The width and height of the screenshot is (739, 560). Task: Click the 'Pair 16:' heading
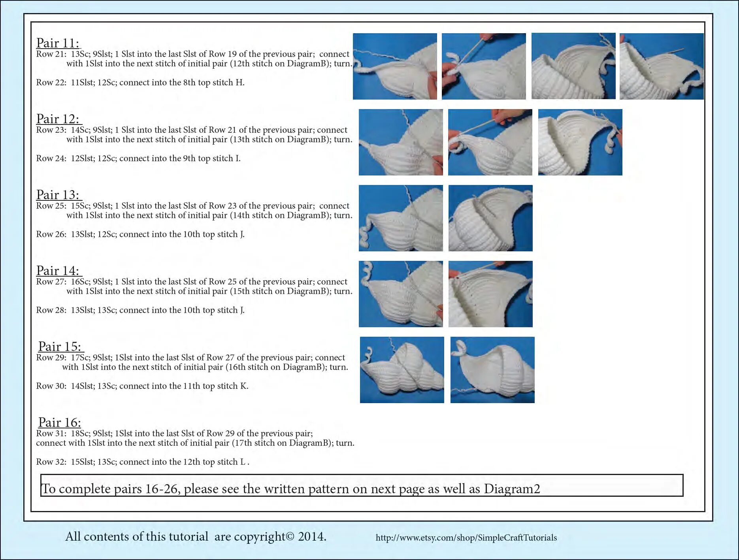coord(60,422)
